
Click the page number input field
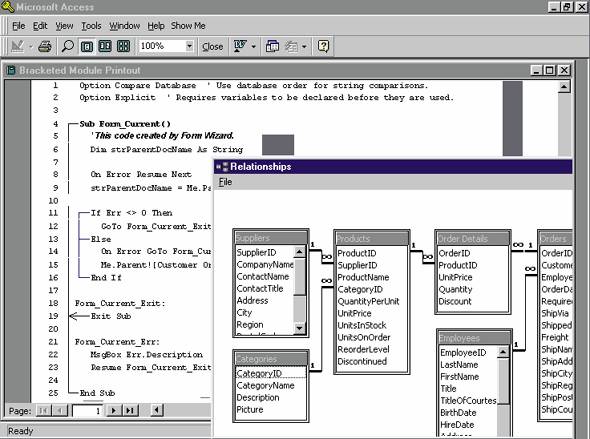coord(88,411)
